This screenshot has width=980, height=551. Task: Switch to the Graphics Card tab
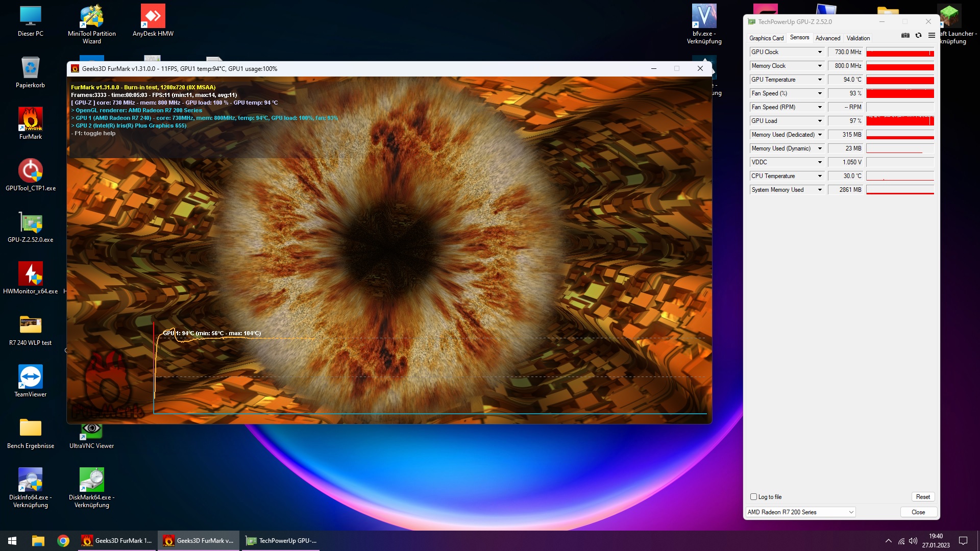coord(766,38)
